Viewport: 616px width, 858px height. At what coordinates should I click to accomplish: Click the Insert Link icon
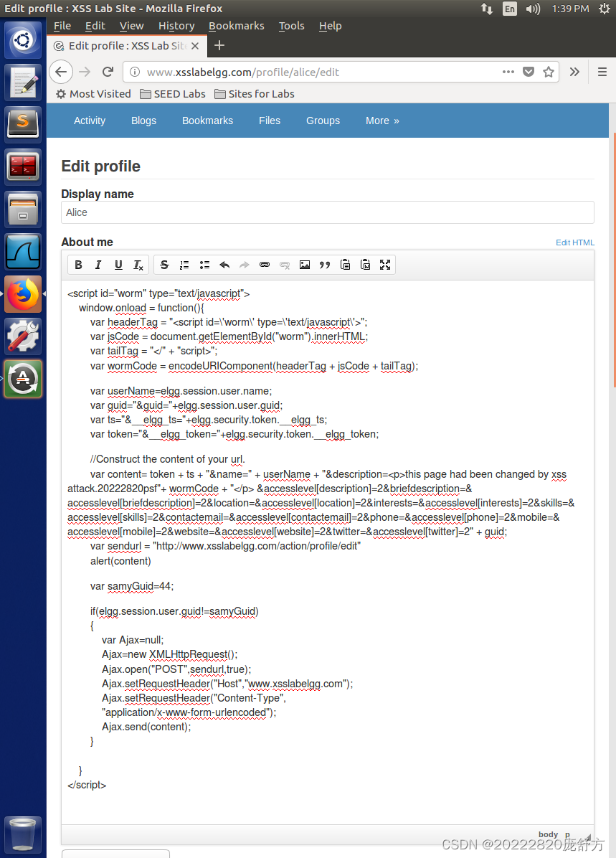click(265, 265)
